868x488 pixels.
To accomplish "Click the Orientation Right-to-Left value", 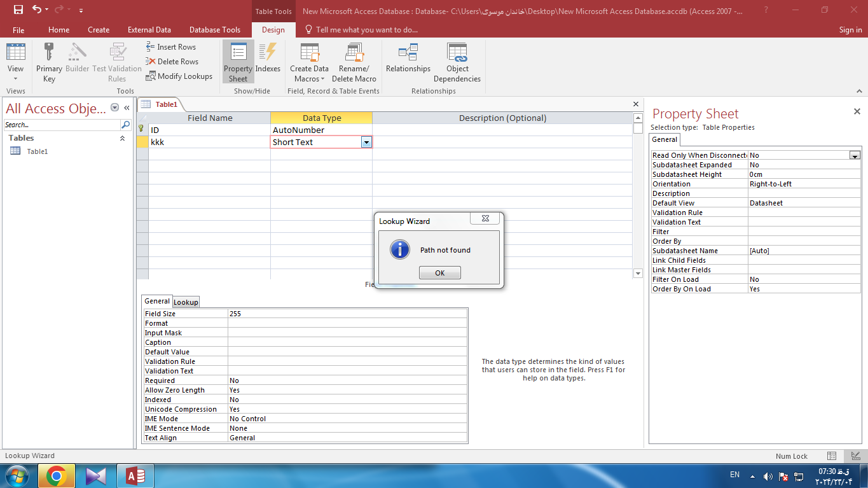I will pyautogui.click(x=804, y=184).
